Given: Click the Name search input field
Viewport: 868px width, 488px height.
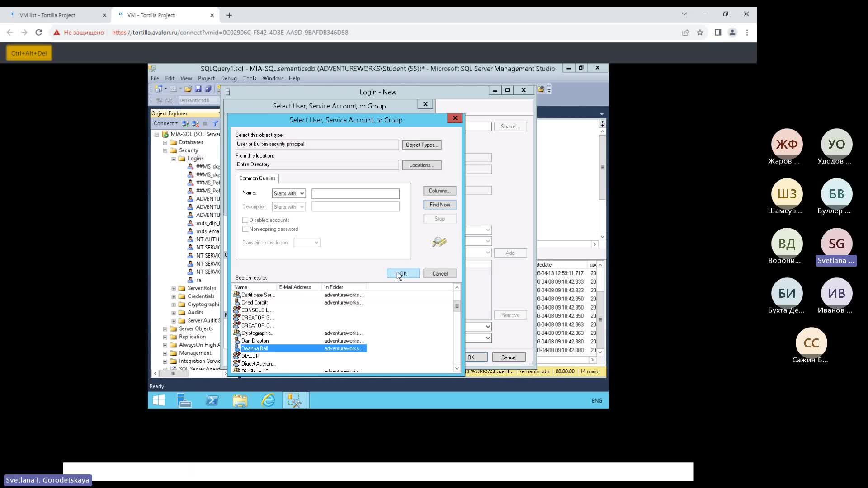Looking at the screenshot, I should point(355,194).
